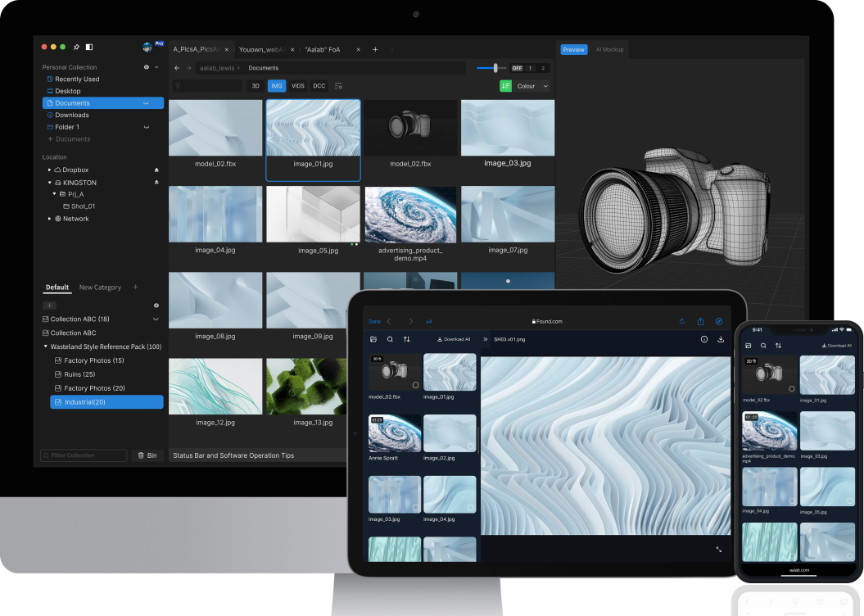Open filter settings icon next to DCC
Image resolution: width=864 pixels, height=616 pixels.
[339, 86]
